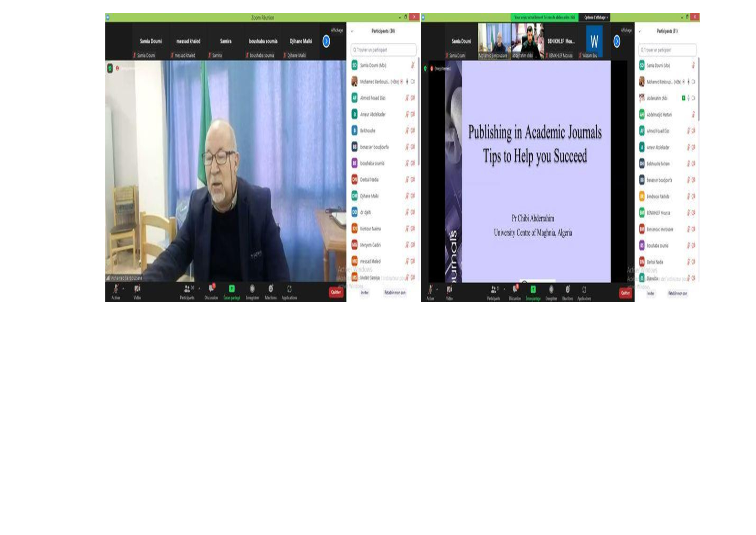Toggle Vidéo camera in left Zoom window
Image resolution: width=756 pixels, height=535 pixels.
[137, 289]
